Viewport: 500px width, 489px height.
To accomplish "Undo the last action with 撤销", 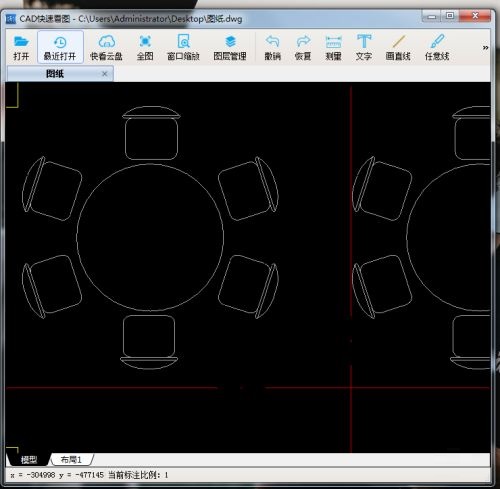I will pos(273,48).
